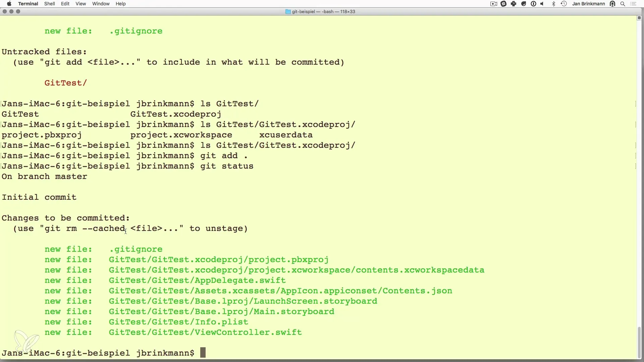Open the 1Password menu bar icon
Viewport: 644px width, 362px height.
point(534,4)
